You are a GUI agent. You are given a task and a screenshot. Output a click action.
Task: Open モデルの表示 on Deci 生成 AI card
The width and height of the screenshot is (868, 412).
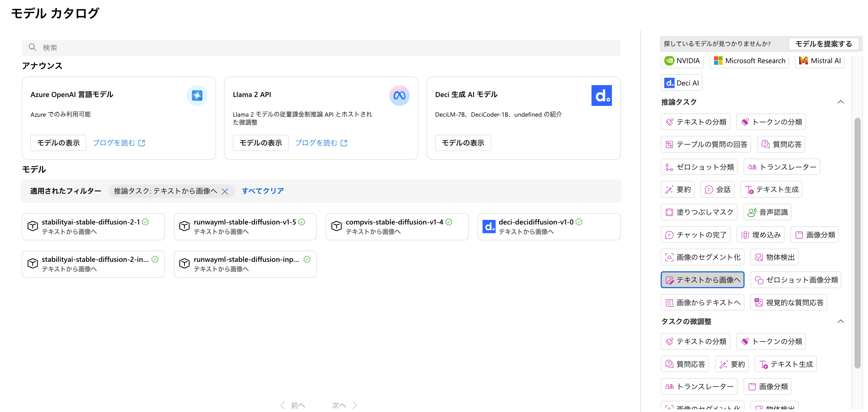463,143
